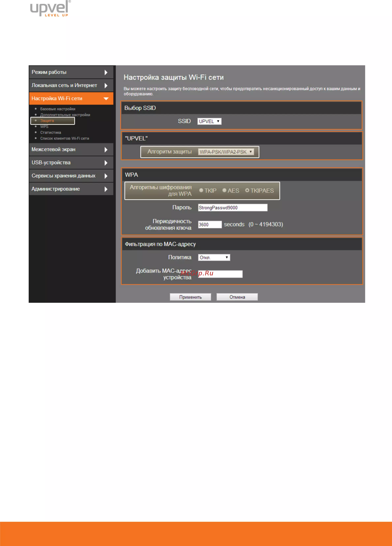Select AES encryption radio button
The height and width of the screenshot is (546, 392).
[224, 190]
